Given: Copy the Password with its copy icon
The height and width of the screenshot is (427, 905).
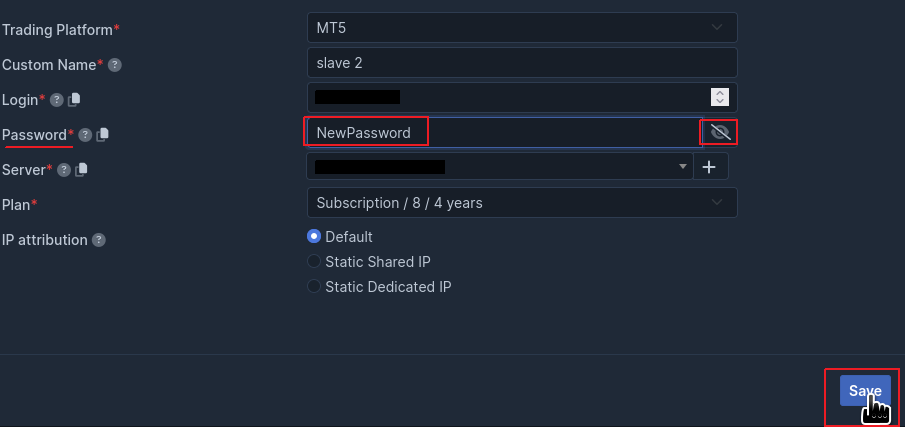Looking at the screenshot, I should (103, 135).
